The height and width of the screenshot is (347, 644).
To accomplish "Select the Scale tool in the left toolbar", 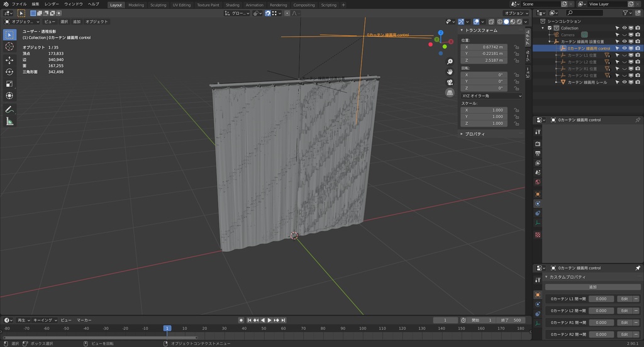I will click(x=9, y=84).
